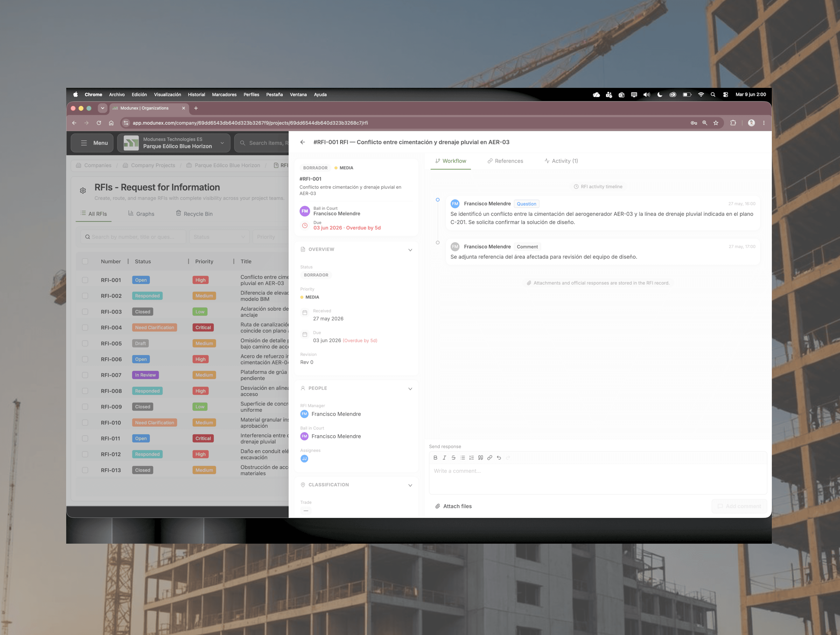Click the Add comment button
This screenshot has width=840, height=635.
click(739, 506)
